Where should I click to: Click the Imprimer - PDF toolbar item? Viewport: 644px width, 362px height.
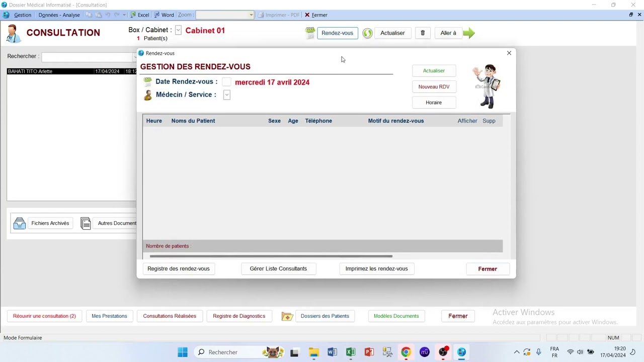279,15
